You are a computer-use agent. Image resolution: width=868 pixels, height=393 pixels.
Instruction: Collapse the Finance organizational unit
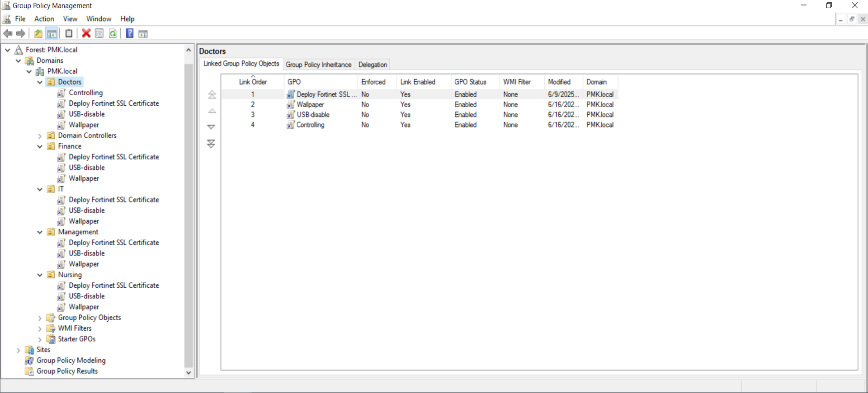coord(40,146)
